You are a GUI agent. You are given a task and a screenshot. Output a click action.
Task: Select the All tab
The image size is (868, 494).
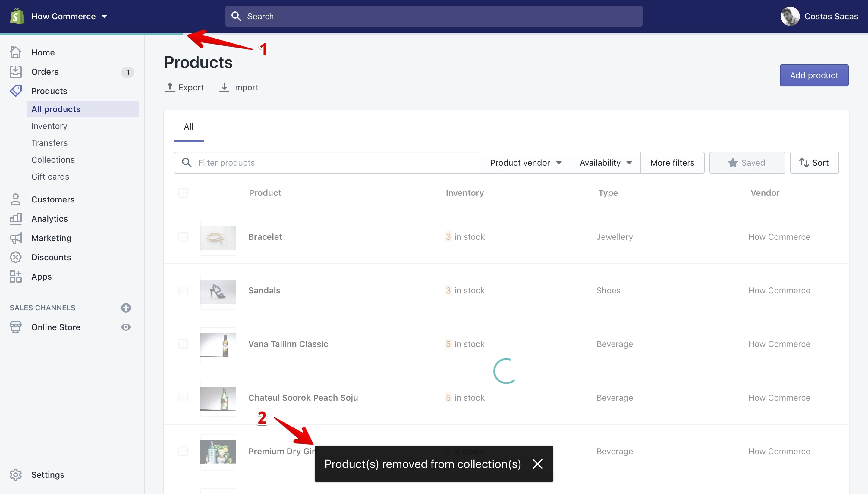point(188,127)
